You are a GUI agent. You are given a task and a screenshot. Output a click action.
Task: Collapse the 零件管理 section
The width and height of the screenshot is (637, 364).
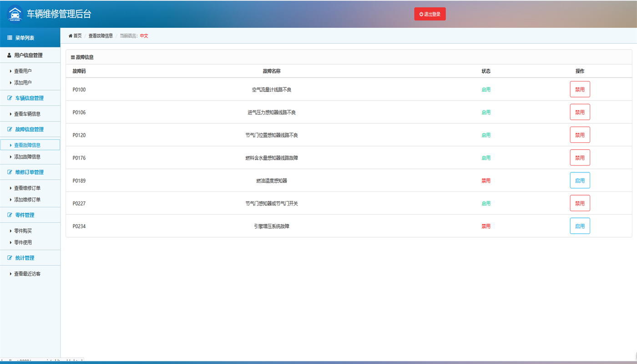click(30, 215)
